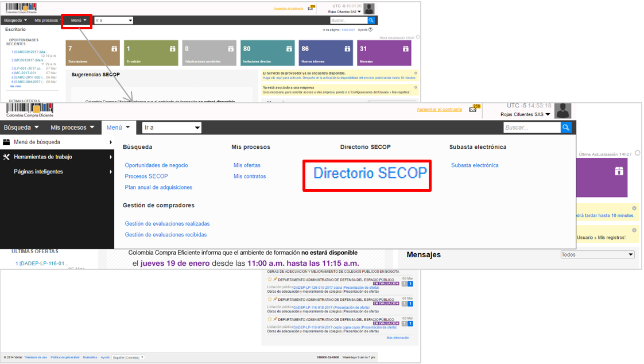
Task: Click blue '1' badge of DADEP-LP-126-010-2017 row
Action: tap(410, 284)
